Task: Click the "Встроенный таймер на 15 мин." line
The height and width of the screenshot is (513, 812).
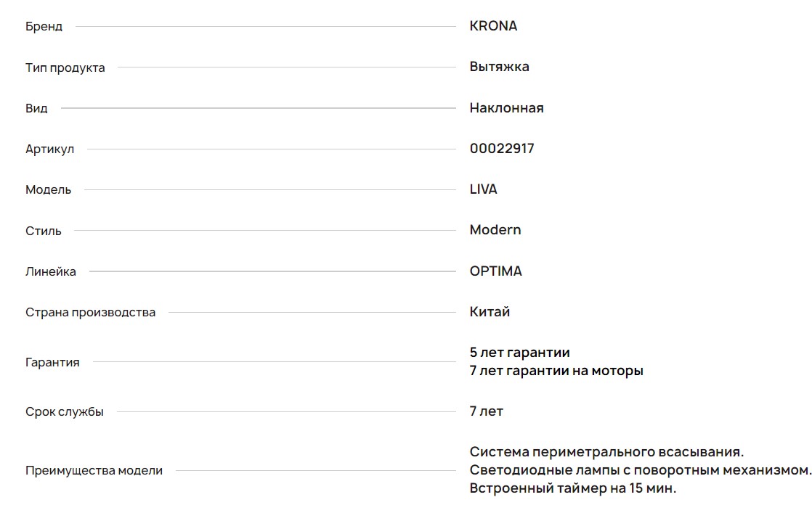Action: 572,488
